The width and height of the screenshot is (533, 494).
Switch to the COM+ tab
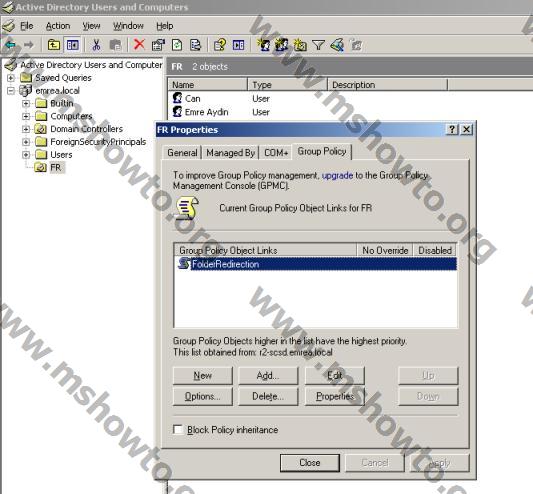(276, 153)
